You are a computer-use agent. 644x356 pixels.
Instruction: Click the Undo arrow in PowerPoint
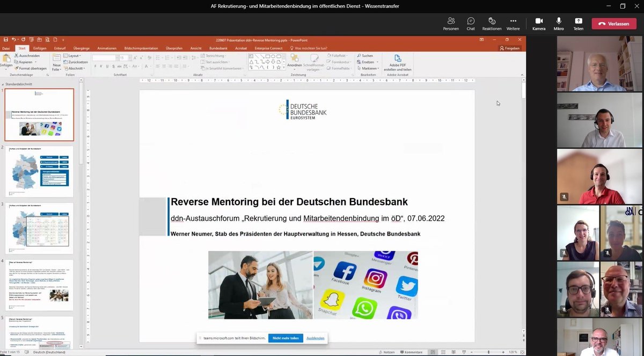point(14,40)
